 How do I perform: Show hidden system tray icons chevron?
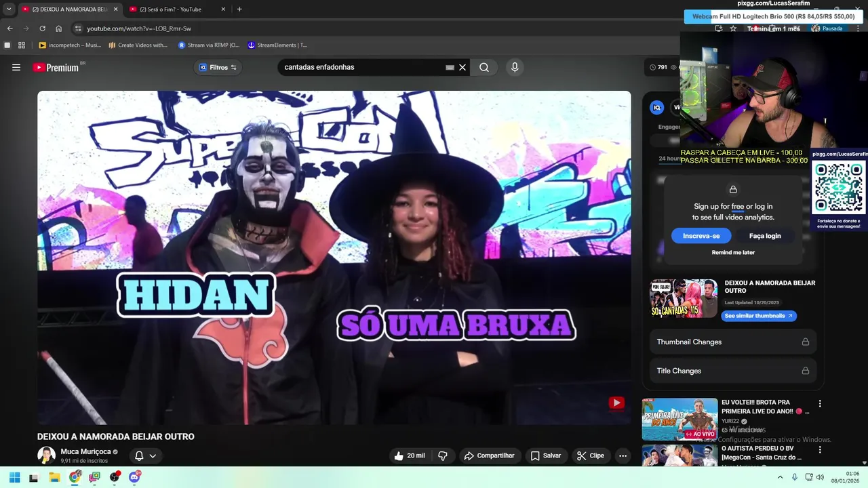pos(780,477)
